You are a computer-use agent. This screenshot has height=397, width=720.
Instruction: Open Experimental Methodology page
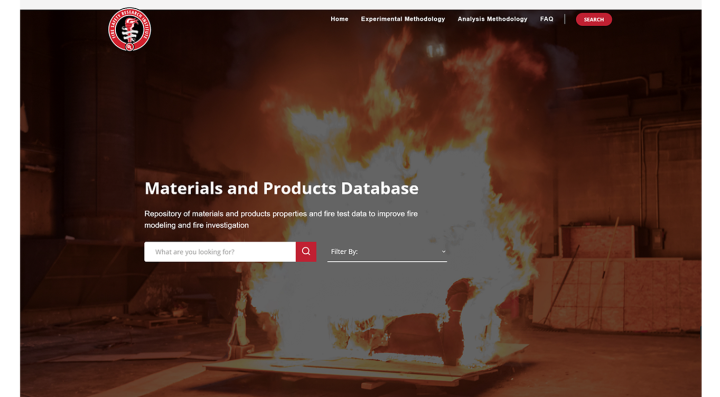403,19
